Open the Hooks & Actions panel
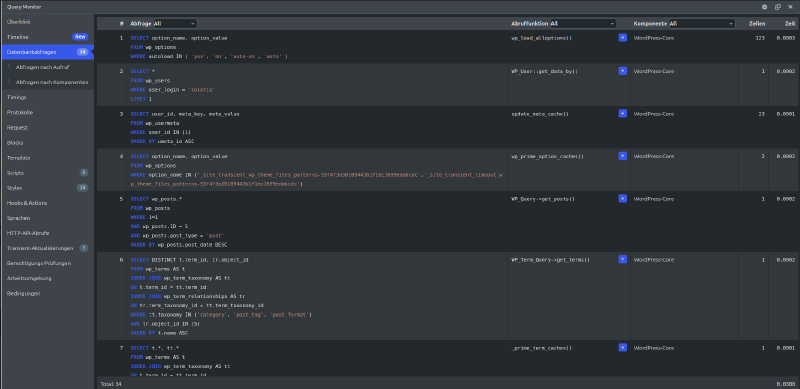Image resolution: width=800 pixels, height=389 pixels. [x=47, y=203]
